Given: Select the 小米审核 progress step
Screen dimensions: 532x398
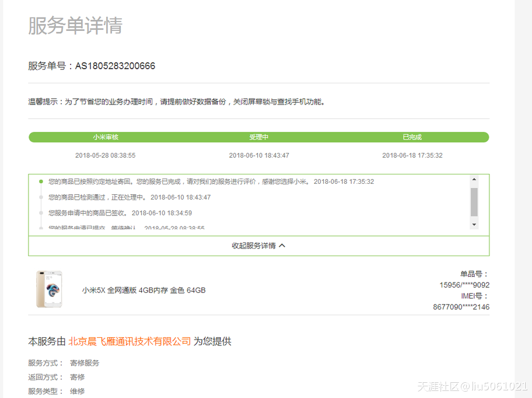Looking at the screenshot, I should tap(106, 137).
